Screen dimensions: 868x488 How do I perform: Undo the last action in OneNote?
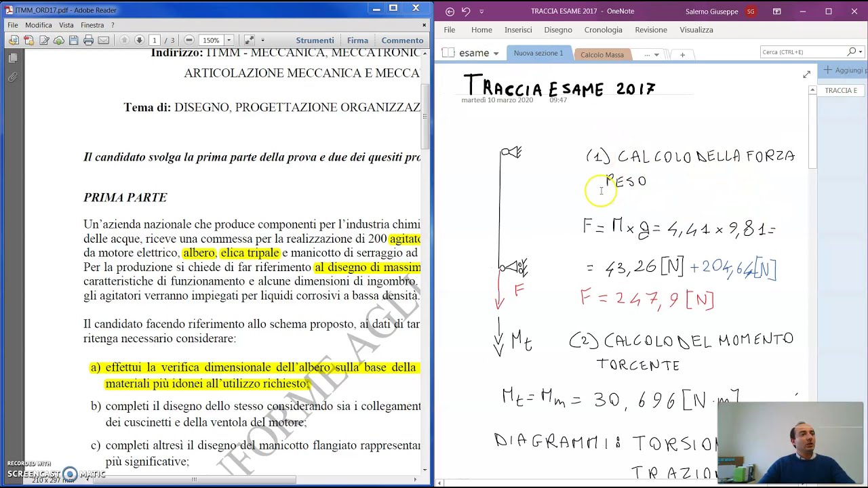point(466,12)
